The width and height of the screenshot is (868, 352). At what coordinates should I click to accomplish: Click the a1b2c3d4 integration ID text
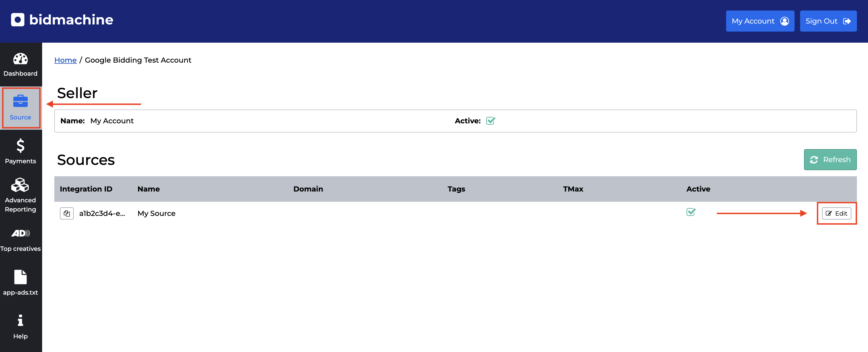coord(102,213)
